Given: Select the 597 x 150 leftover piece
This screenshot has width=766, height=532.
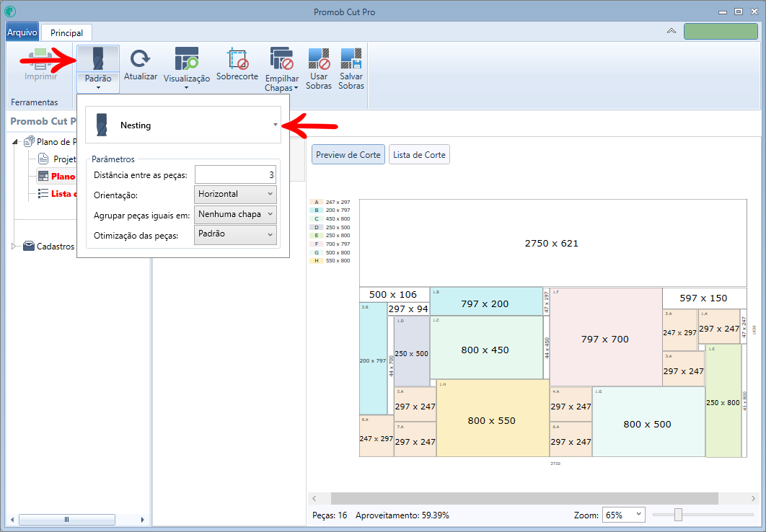Looking at the screenshot, I should [705, 298].
